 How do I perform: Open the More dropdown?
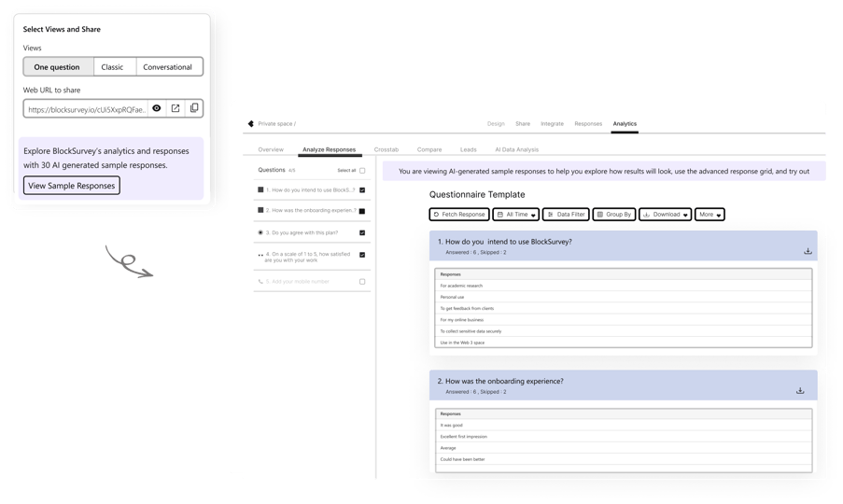coord(710,215)
